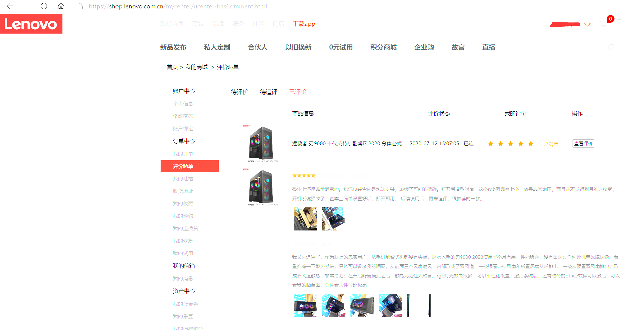
Task: Expand the account dropdown chevron
Action: 587,25
